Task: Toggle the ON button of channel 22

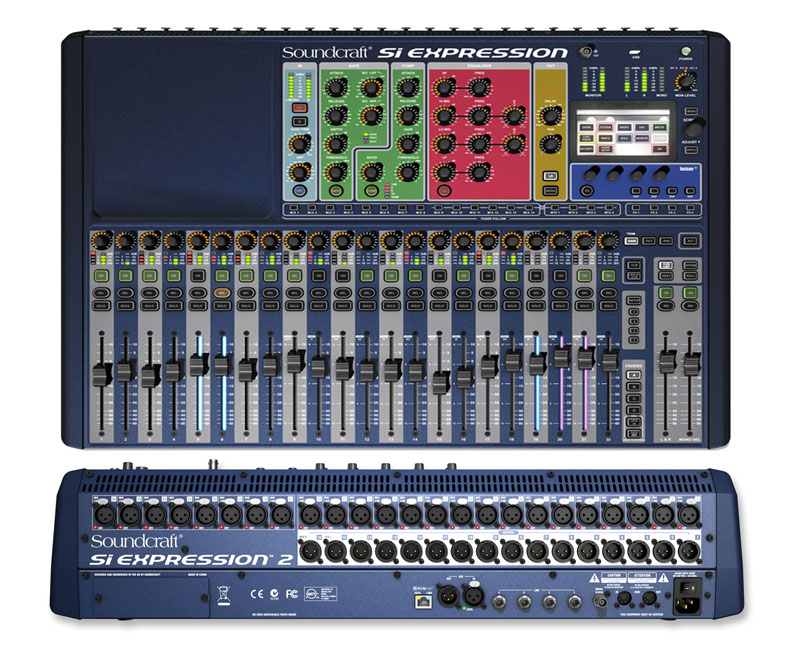Action: coord(608,276)
